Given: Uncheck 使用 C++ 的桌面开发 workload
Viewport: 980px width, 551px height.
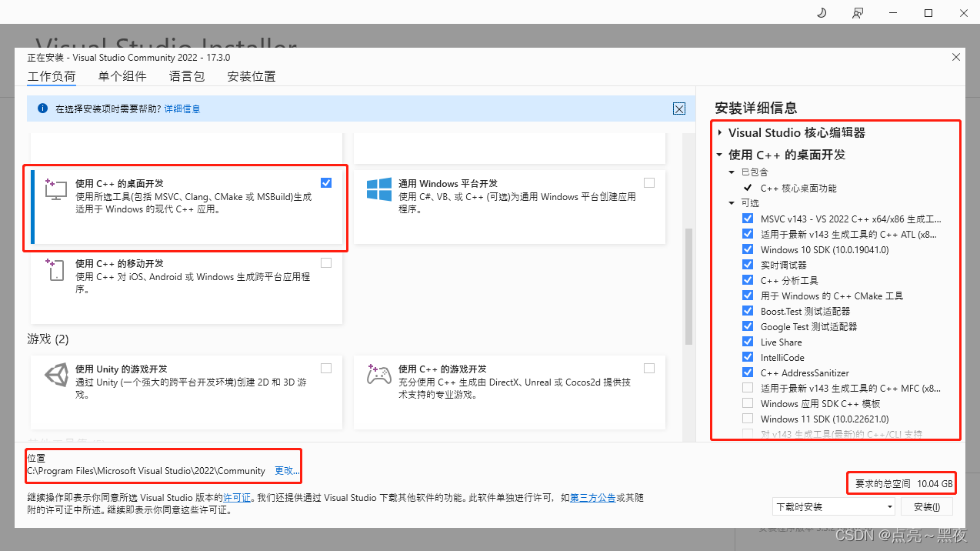Looking at the screenshot, I should click(x=326, y=182).
